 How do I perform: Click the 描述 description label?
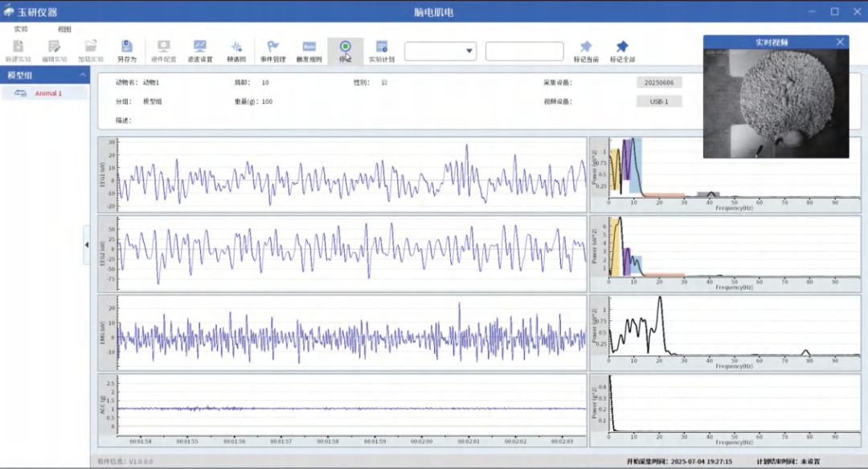click(124, 121)
